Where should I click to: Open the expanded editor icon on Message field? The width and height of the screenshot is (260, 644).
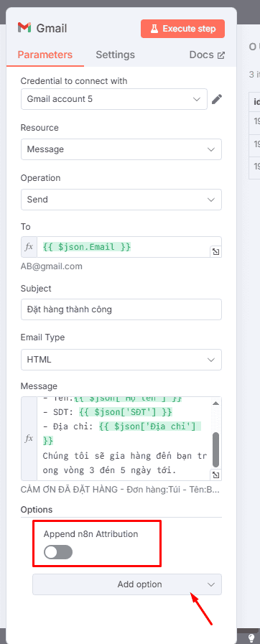215,475
